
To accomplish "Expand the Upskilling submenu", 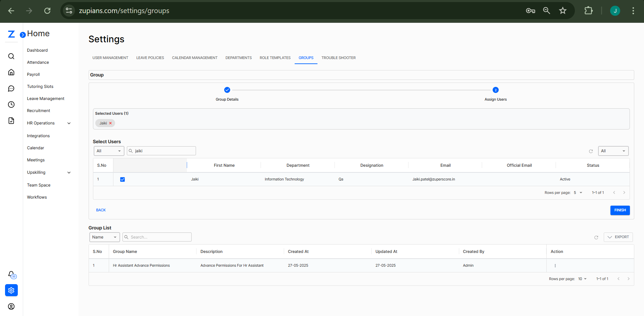I will pos(69,172).
